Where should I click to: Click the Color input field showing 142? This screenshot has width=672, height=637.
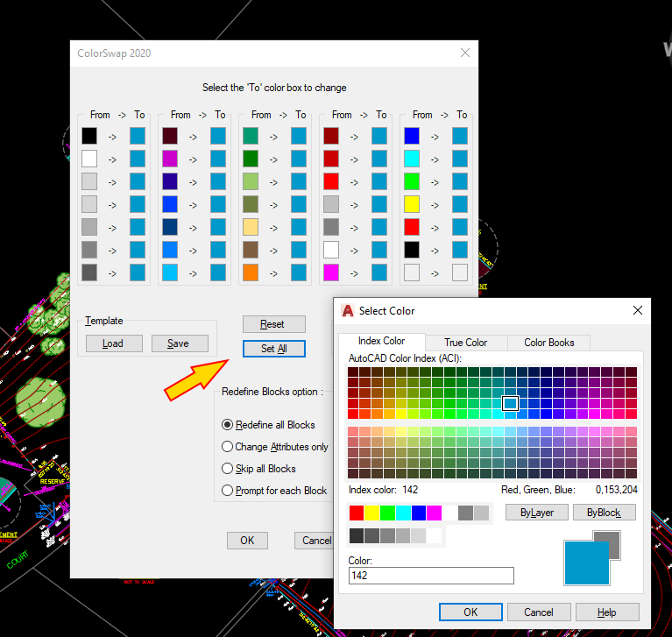click(431, 576)
